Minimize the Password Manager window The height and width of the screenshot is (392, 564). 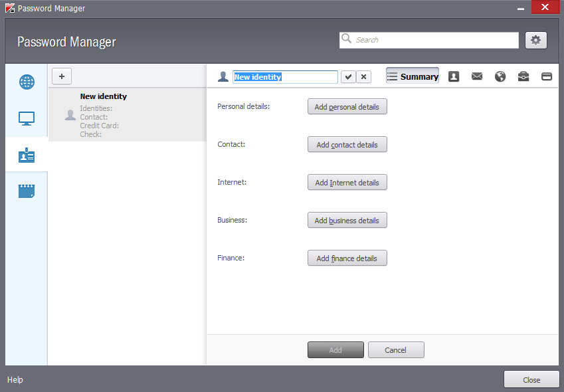coord(520,8)
